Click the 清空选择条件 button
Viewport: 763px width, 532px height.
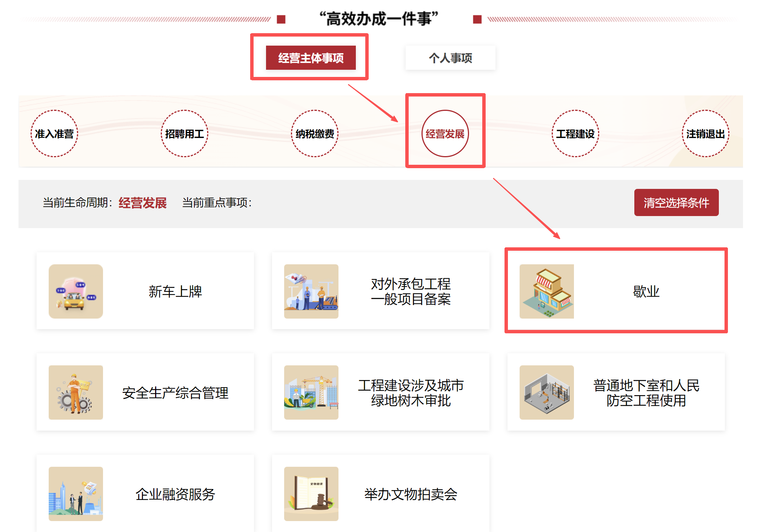[677, 202]
